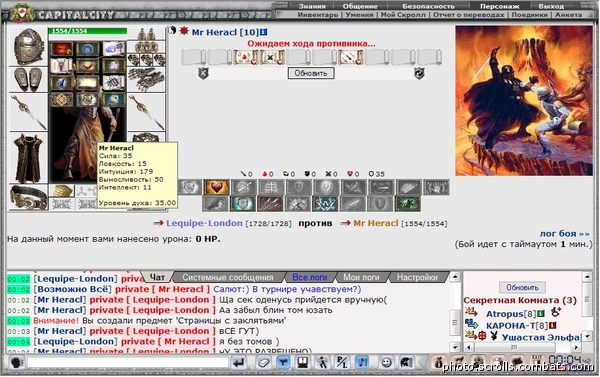Click the info badge beside Mr Heracl
The width and height of the screenshot is (600, 377).
[264, 32]
